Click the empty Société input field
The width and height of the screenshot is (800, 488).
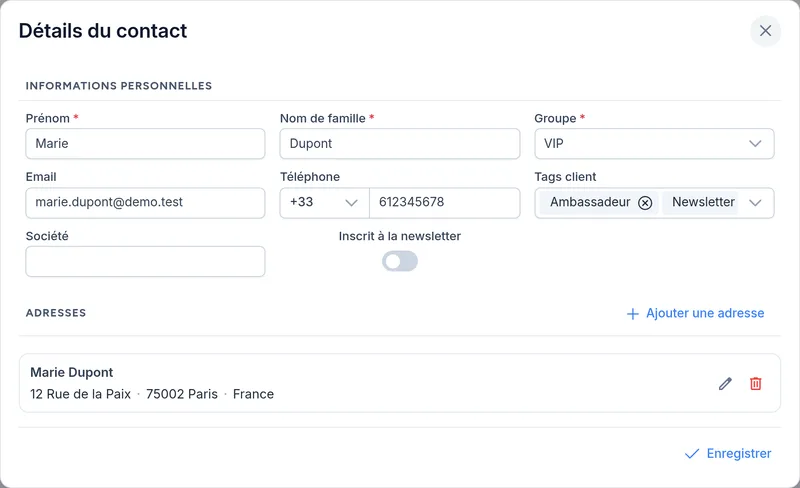pyautogui.click(x=145, y=261)
